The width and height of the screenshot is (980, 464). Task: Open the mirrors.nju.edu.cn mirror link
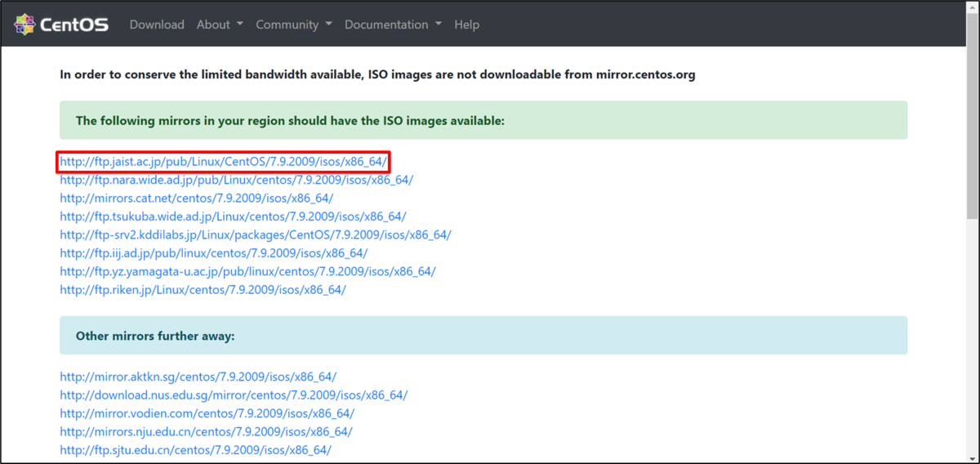[x=207, y=431]
